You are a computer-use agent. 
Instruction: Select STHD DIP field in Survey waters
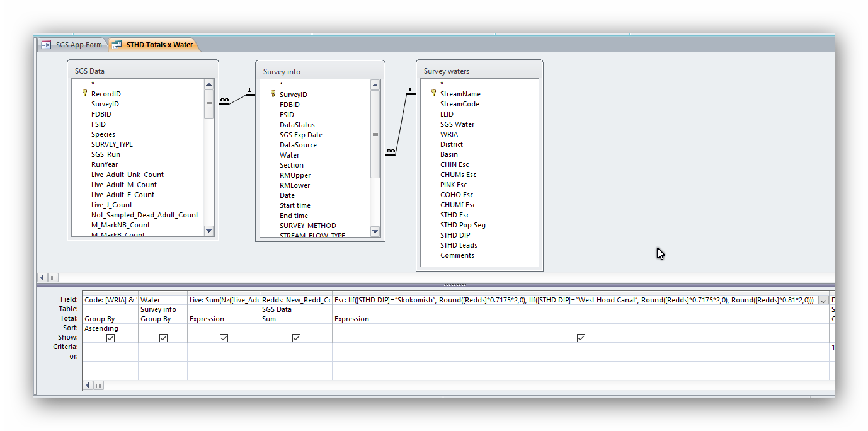click(x=455, y=235)
